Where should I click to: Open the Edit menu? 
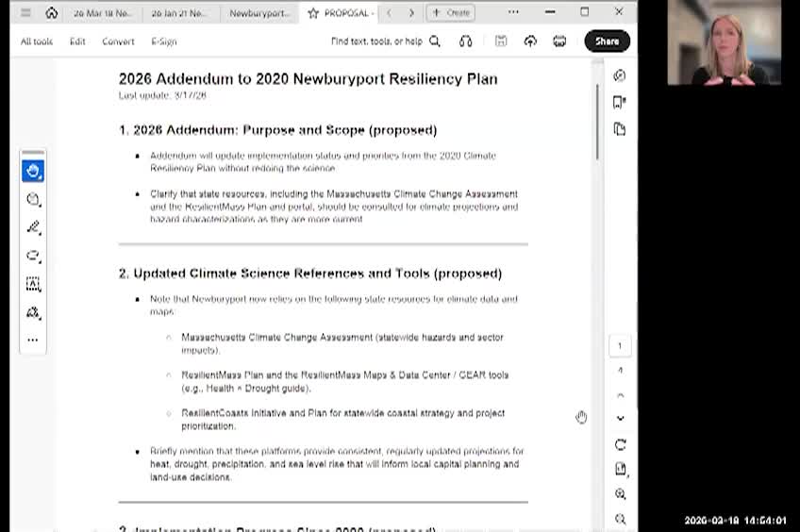[77, 42]
